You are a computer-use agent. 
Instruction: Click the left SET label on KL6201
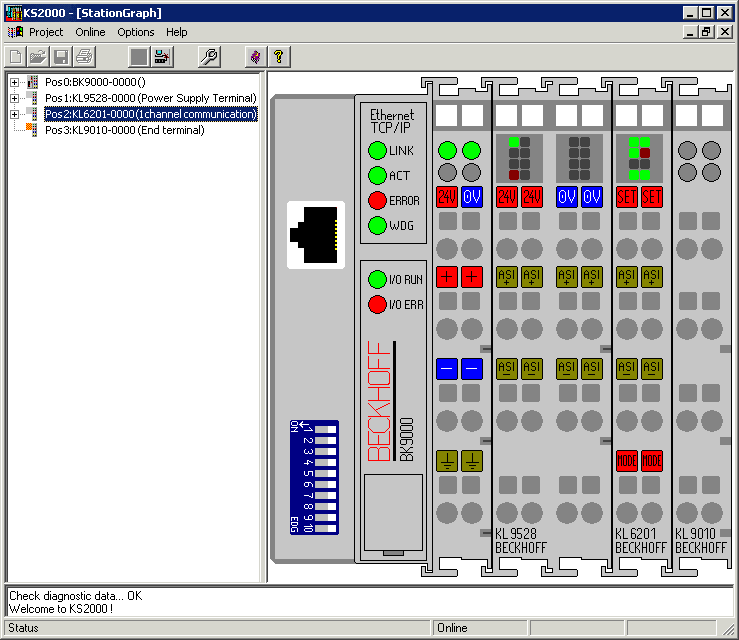coord(627,197)
